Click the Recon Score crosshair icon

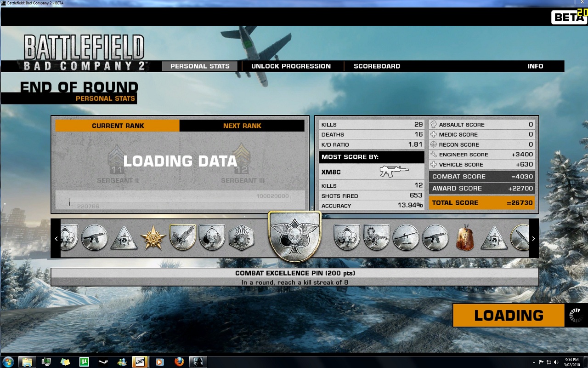point(434,144)
